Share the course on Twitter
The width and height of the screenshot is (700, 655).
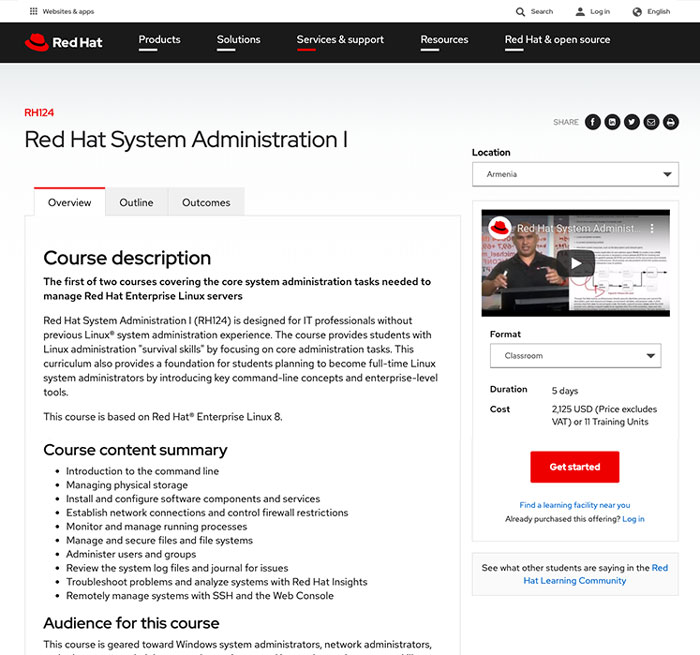click(632, 122)
